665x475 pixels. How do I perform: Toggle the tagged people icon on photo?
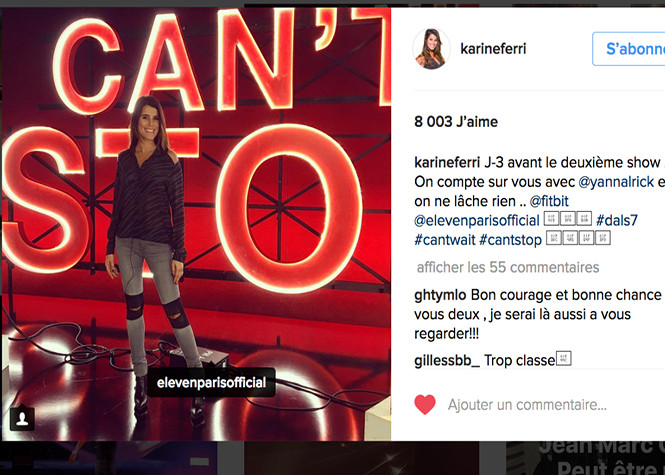[x=22, y=419]
